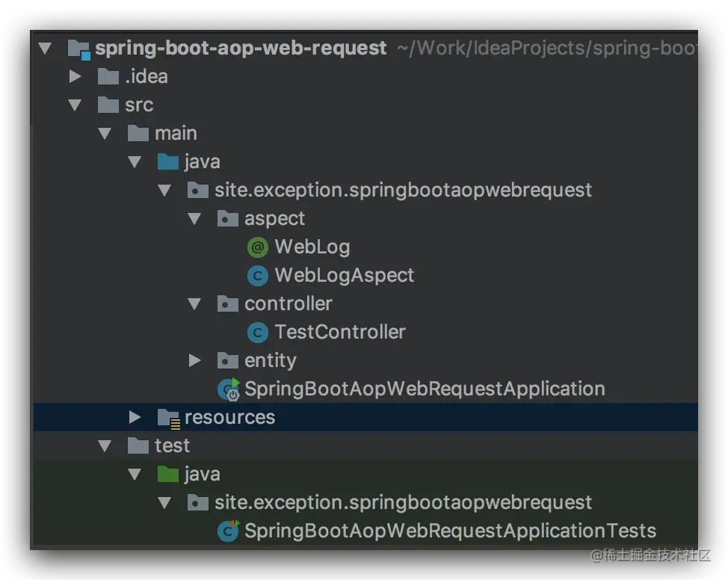Click the spring-boot-aop-web-request project module icon
Viewport: 728px width, 580px height.
click(x=79, y=49)
